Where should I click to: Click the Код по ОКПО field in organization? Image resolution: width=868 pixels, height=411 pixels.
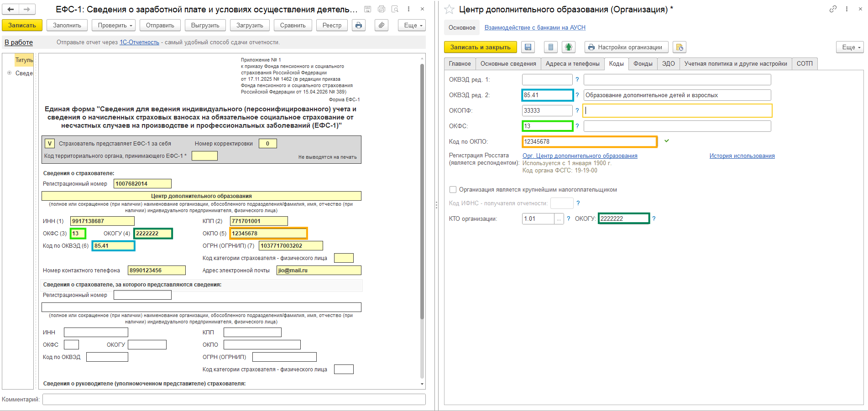point(590,141)
